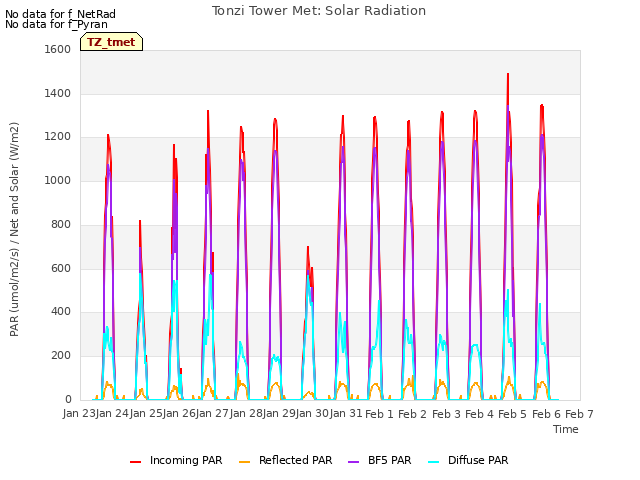Click the y-axis tick label 800
Screen dimensions: 640x480
(61, 224)
